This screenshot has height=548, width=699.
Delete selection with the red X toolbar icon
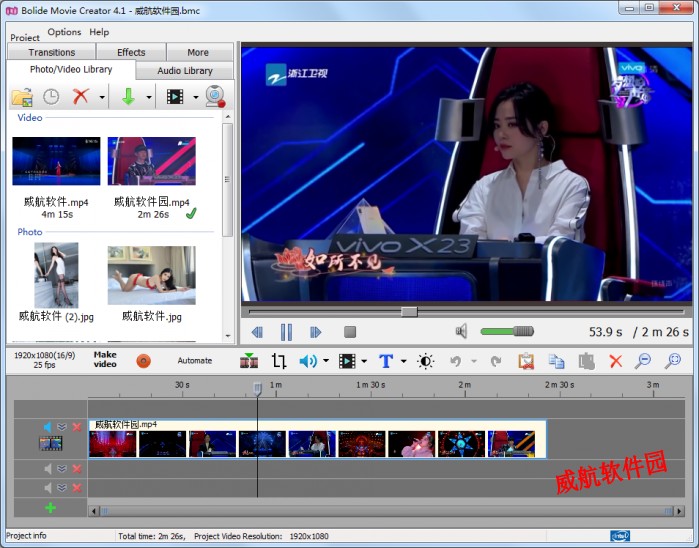coord(616,361)
